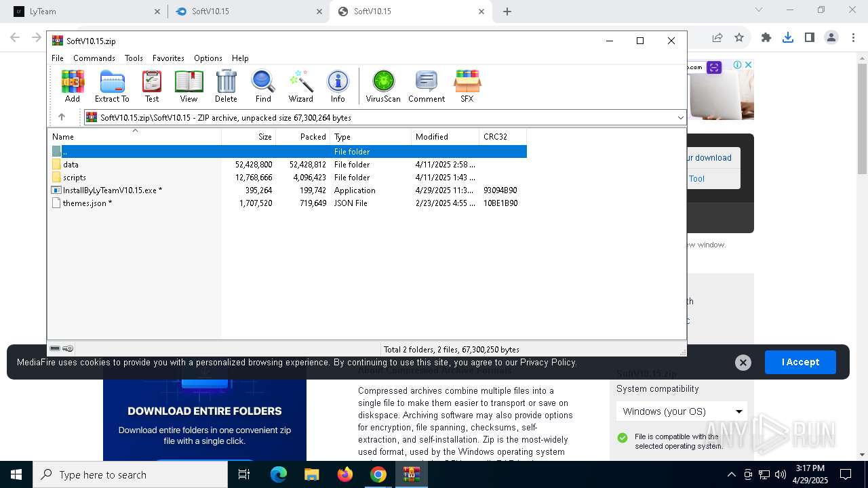The width and height of the screenshot is (868, 488).
Task: Open the View toolbar icon
Action: tap(189, 86)
